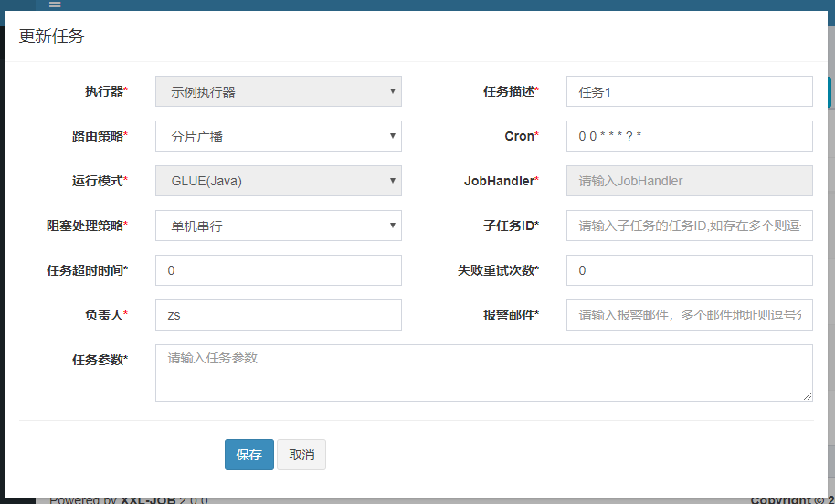Click the 任务参数 text area

(483, 373)
